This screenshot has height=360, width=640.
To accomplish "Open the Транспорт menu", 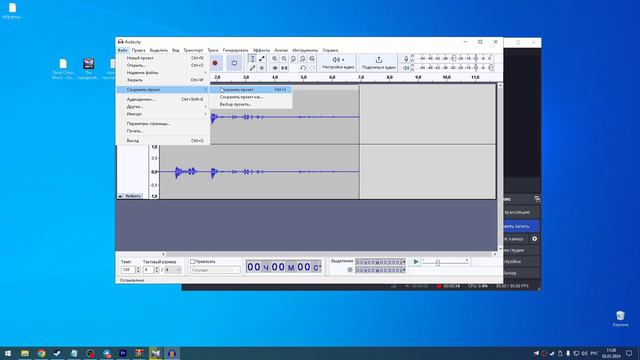I will point(193,50).
